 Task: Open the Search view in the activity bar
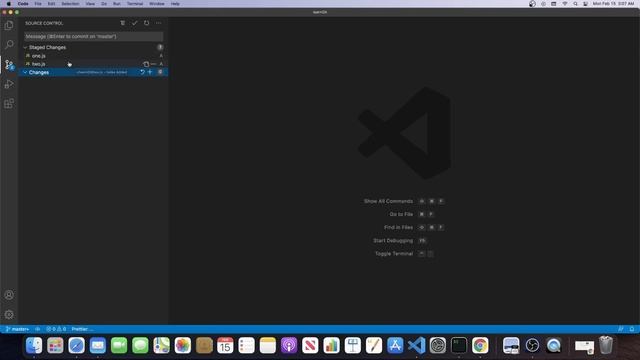[9, 44]
